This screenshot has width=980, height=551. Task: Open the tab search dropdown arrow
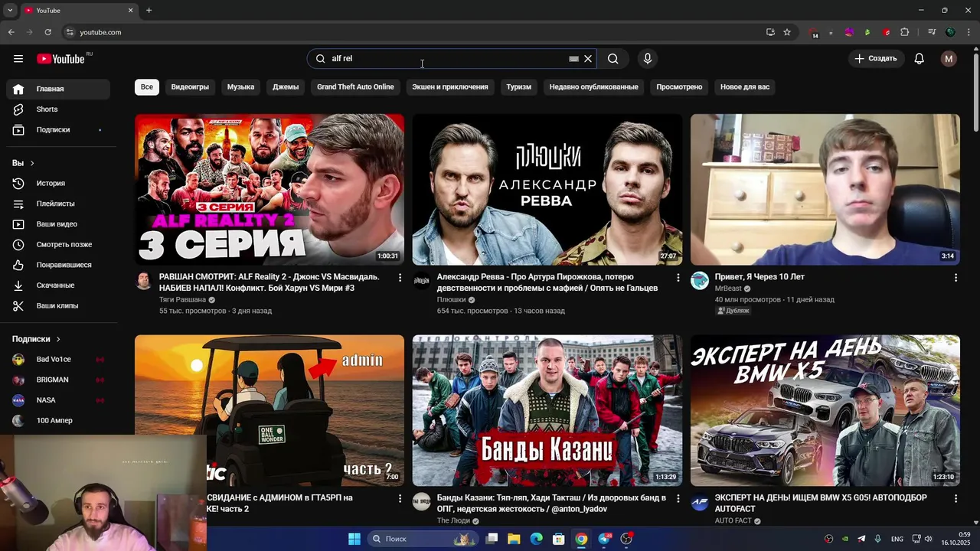[x=10, y=10]
